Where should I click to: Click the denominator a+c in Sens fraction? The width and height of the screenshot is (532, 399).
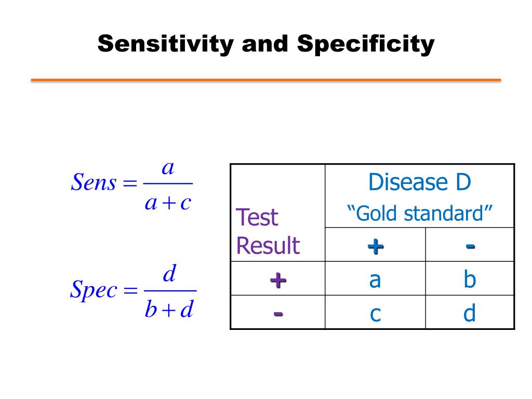(x=168, y=203)
